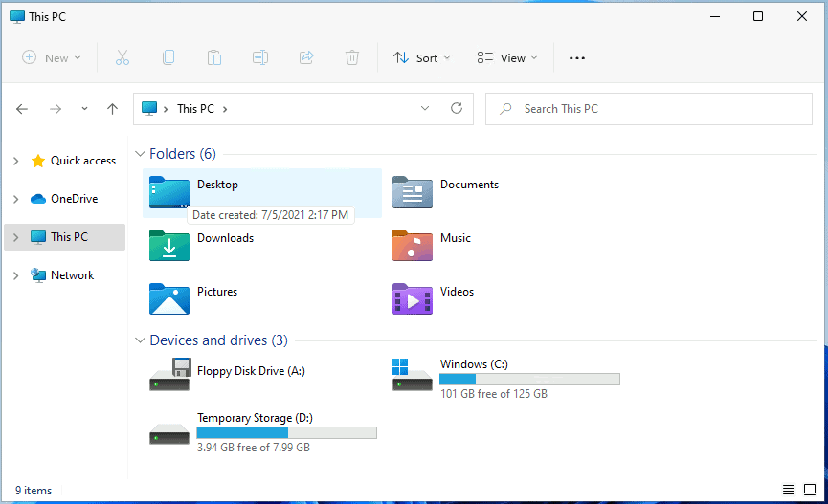Click in the Search This PC field
The width and height of the screenshot is (828, 504).
(x=648, y=109)
